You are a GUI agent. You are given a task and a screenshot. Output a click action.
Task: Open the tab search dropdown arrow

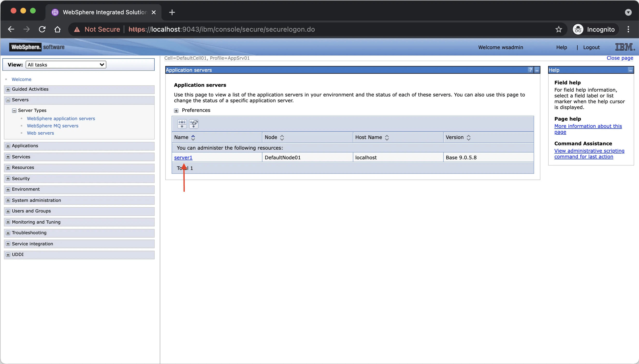tap(628, 12)
